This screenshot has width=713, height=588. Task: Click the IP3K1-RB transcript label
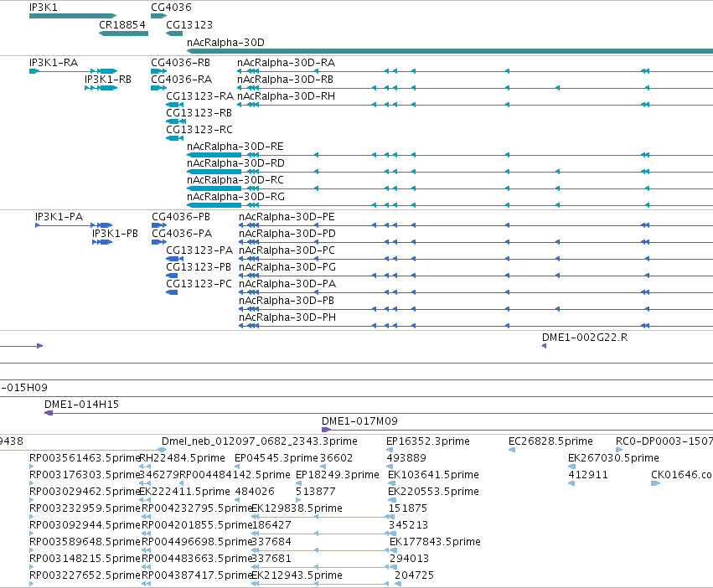click(x=108, y=79)
